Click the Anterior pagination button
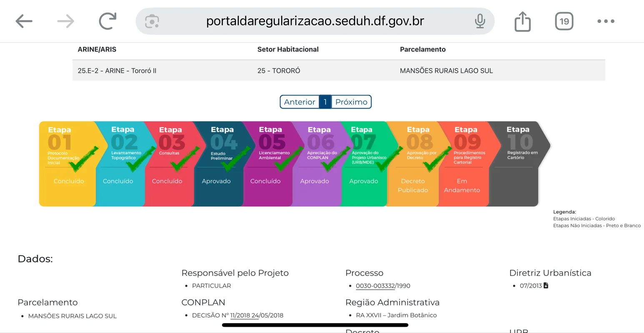This screenshot has width=644, height=333. coord(300,102)
